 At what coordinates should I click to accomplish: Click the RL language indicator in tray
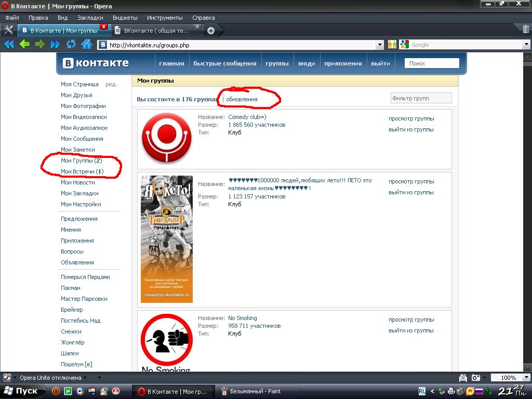422,391
